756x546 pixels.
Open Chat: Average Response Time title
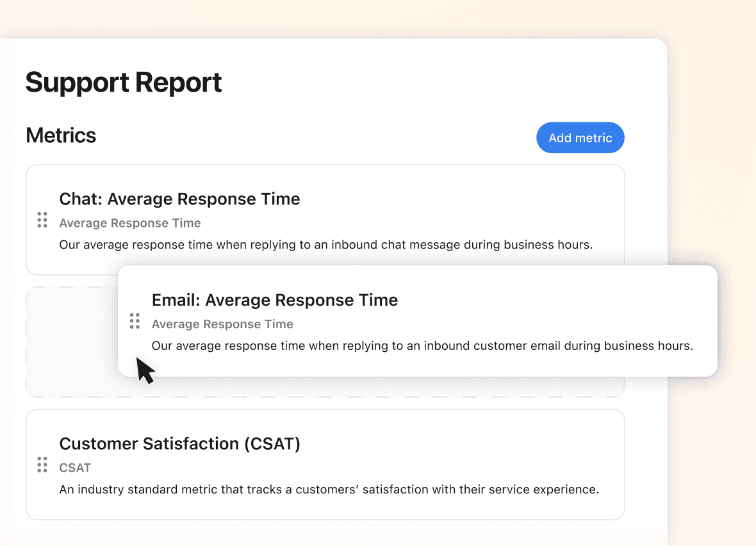pos(179,199)
